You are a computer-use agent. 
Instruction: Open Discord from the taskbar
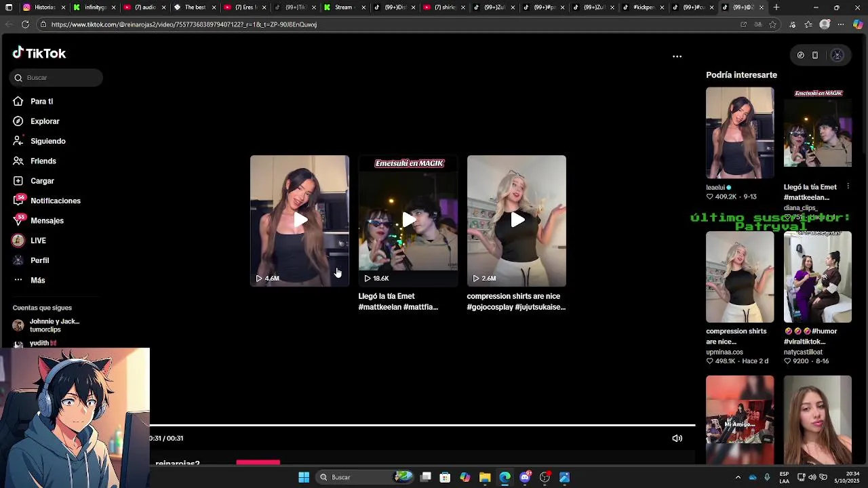click(x=525, y=477)
